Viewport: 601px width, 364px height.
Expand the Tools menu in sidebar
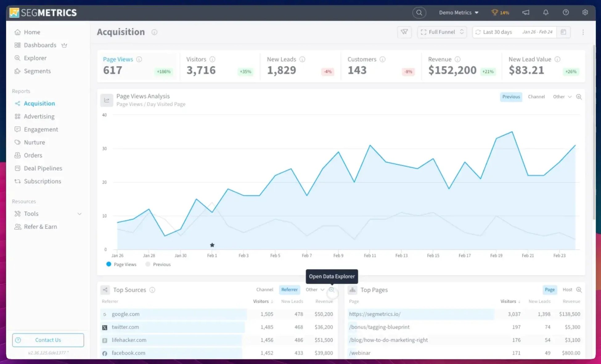[48, 214]
